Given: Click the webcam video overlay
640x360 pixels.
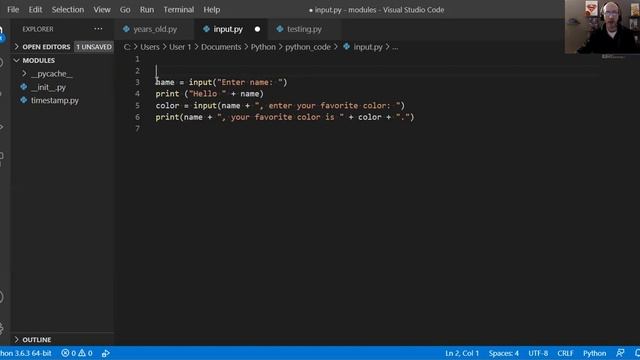Looking at the screenshot, I should point(602,27).
